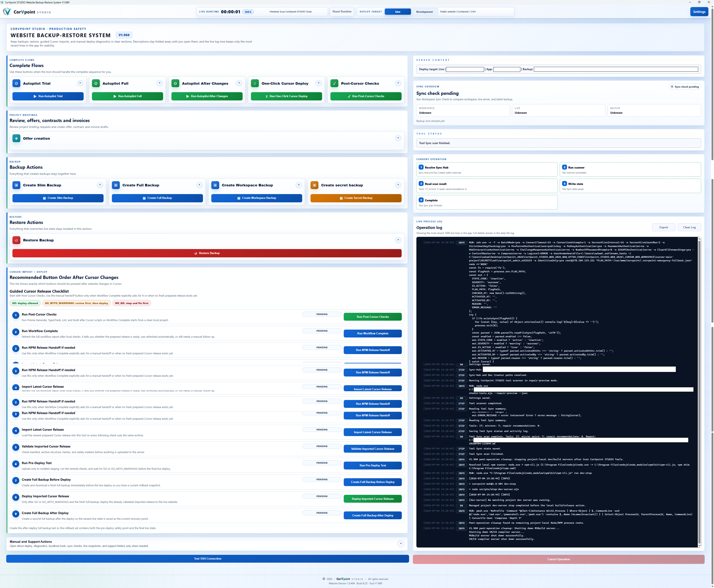Screen dimensions: 714x588
Task: Open Settings
Action: [x=699, y=11]
